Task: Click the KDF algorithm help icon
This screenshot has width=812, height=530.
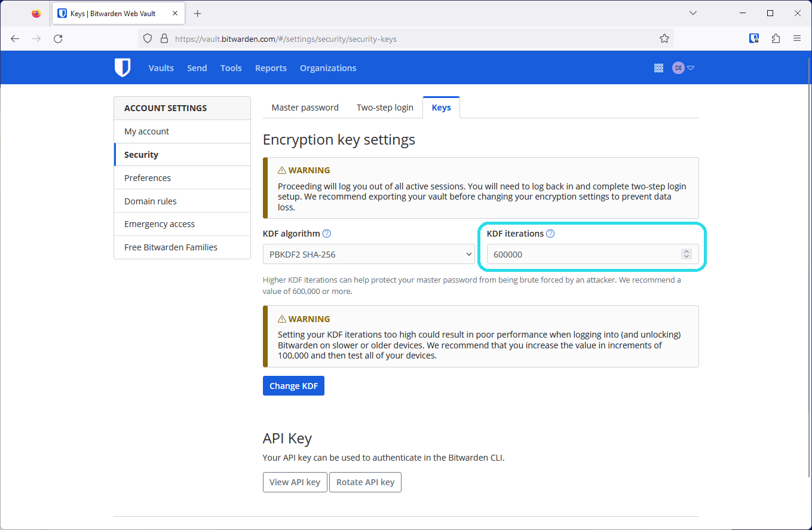Action: [327, 234]
